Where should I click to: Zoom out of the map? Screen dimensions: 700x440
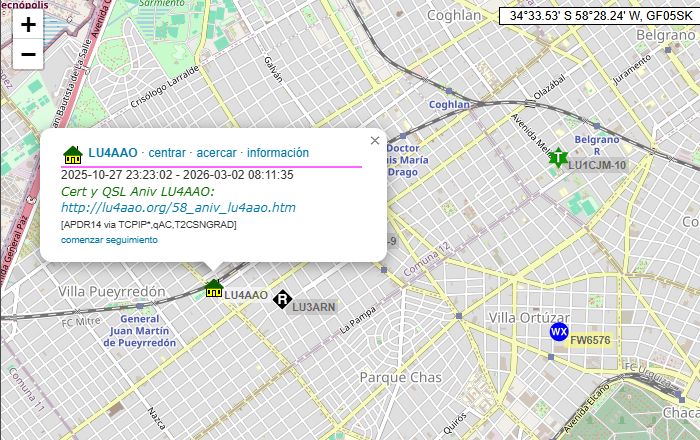tap(28, 54)
